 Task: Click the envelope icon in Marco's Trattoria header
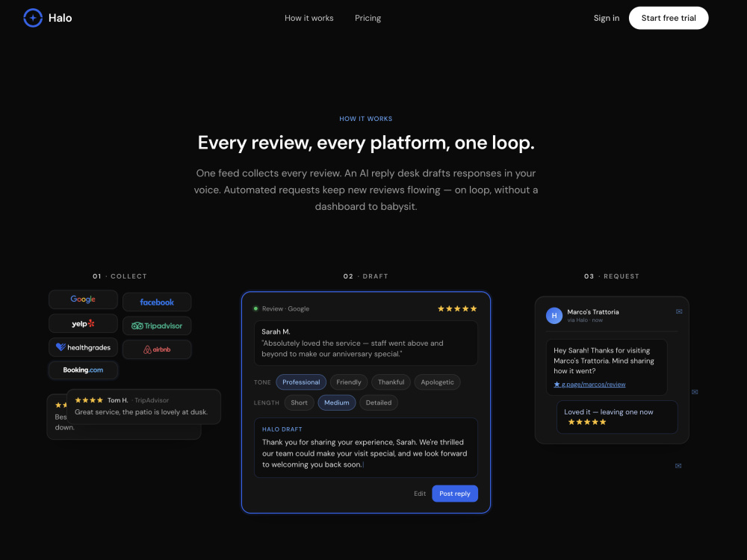[679, 311]
